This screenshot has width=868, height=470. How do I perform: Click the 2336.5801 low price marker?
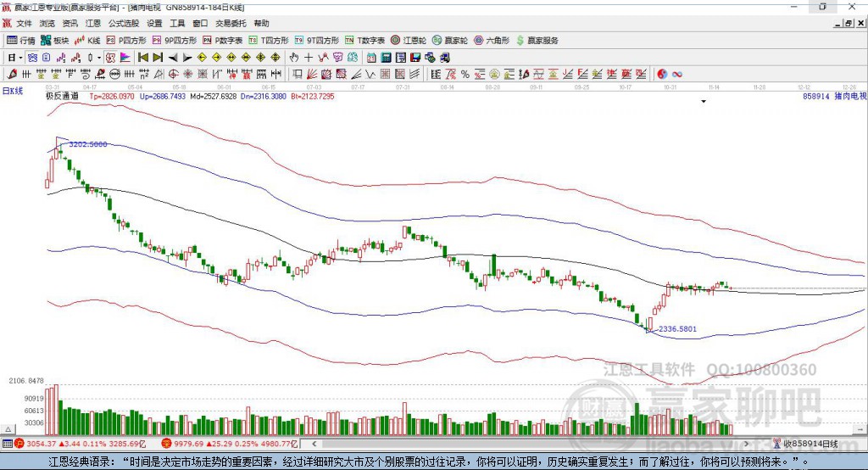[x=677, y=328]
